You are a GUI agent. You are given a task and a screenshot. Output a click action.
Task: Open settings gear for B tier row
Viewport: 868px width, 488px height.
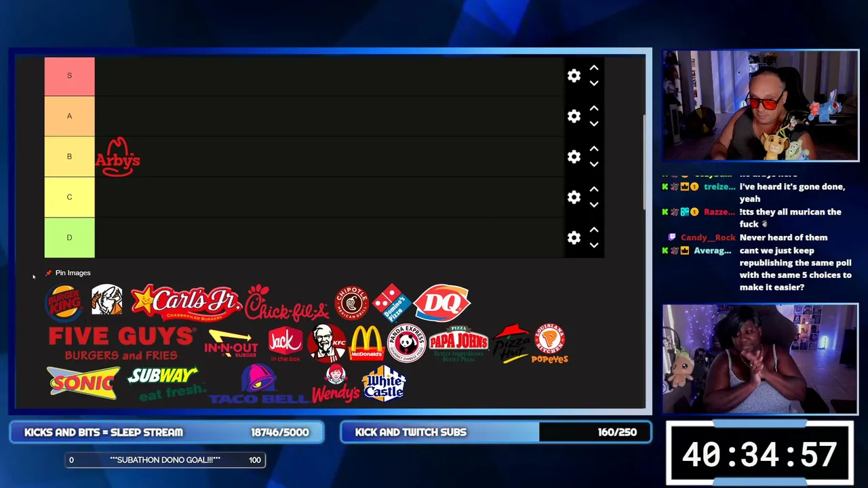(574, 157)
